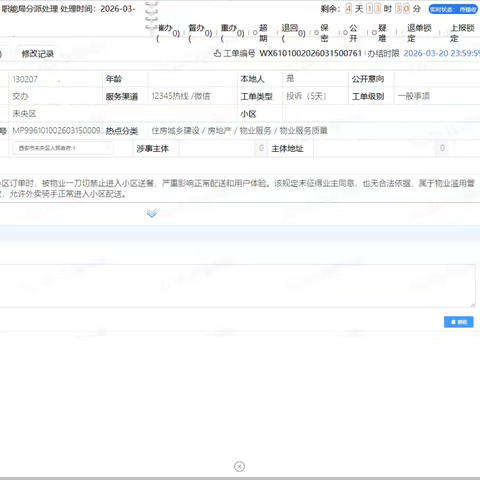Expand details with the double-chevron arrow
This screenshot has height=480, width=480.
tap(152, 213)
